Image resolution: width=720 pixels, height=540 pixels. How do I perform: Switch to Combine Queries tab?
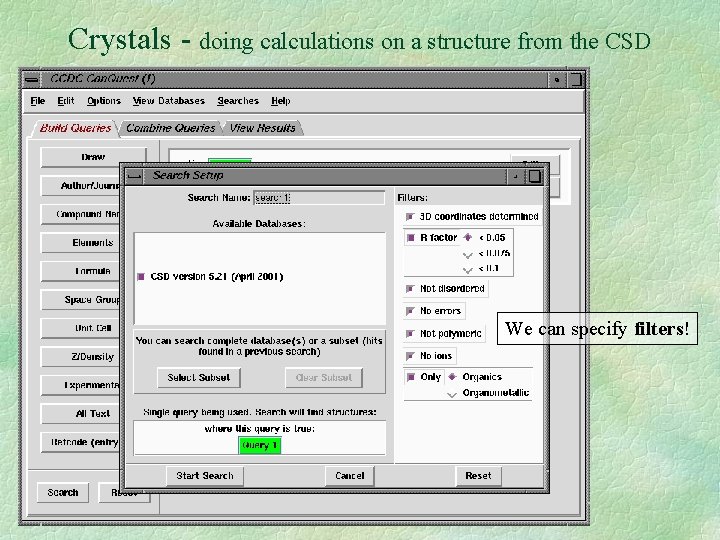170,128
